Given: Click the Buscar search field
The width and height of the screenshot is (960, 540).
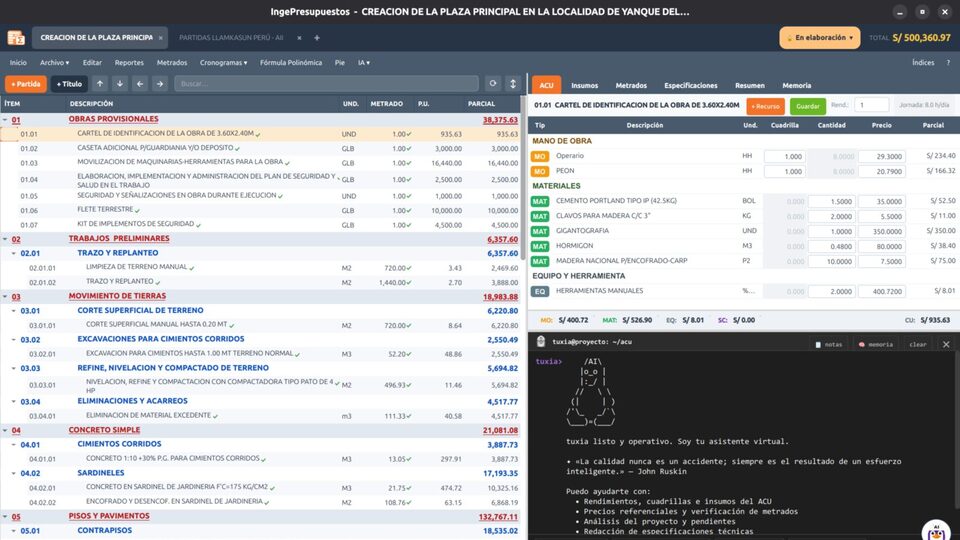Looking at the screenshot, I should [326, 84].
